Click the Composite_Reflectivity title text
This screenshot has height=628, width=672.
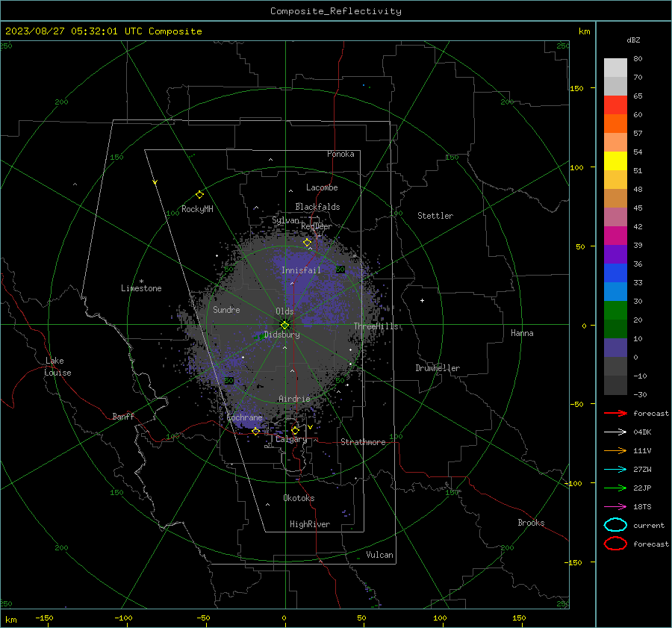click(x=335, y=11)
